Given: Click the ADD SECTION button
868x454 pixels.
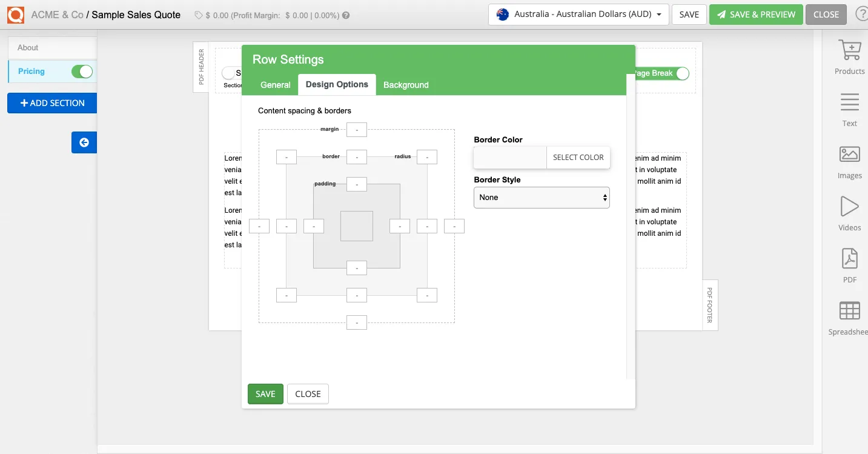Looking at the screenshot, I should (51, 103).
